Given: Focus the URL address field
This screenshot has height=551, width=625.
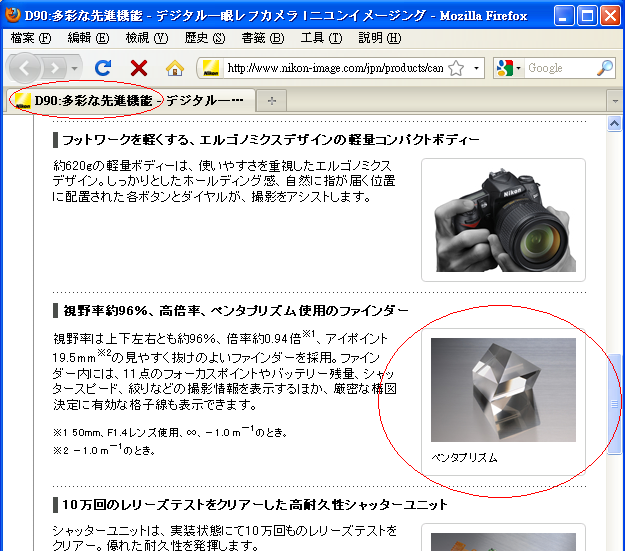Looking at the screenshot, I should point(335,68).
